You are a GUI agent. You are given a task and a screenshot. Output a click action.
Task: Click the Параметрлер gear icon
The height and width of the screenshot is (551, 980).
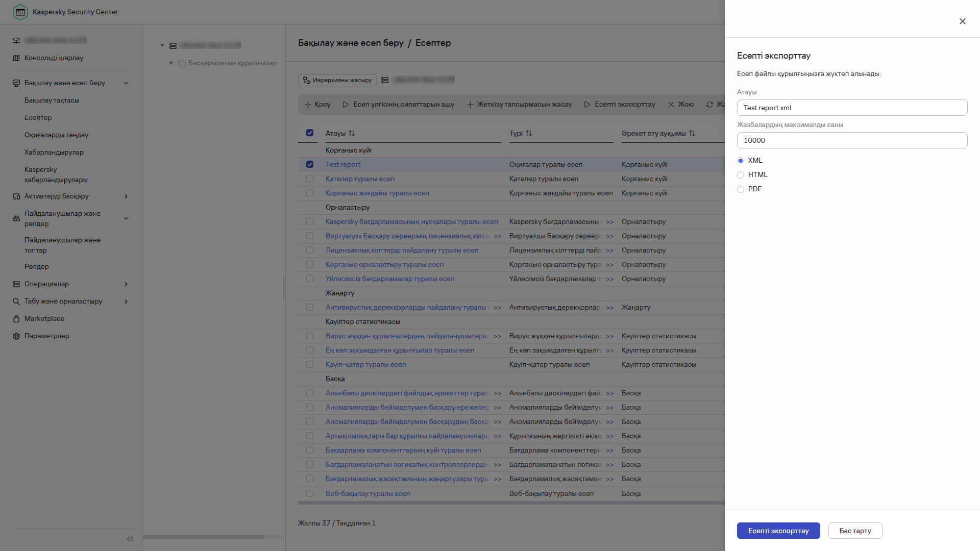16,336
